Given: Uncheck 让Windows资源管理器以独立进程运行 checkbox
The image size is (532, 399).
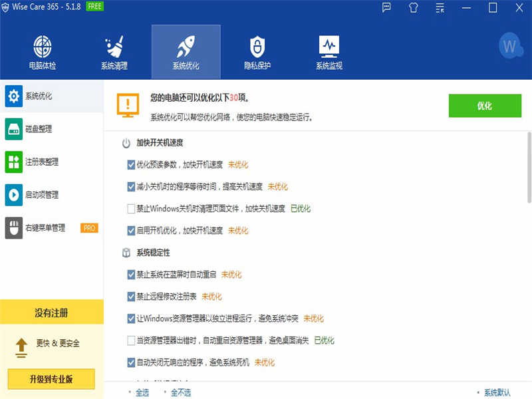Looking at the screenshot, I should (x=131, y=319).
